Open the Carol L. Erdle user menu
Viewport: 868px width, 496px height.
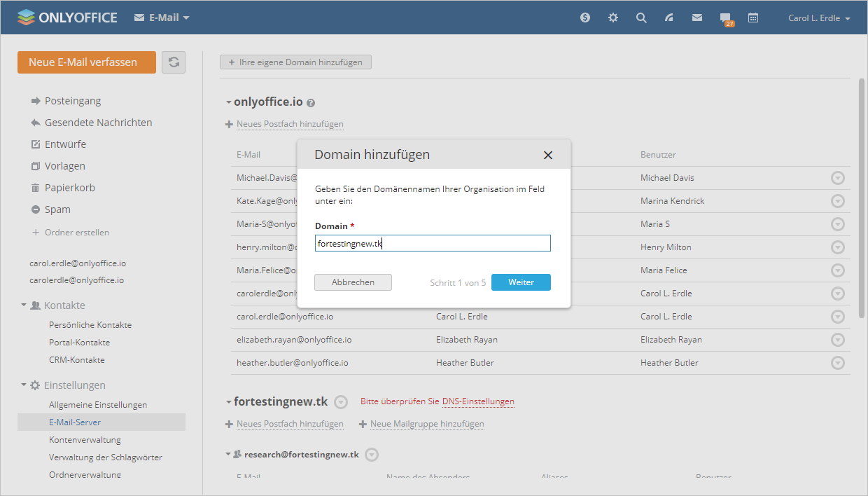(819, 18)
